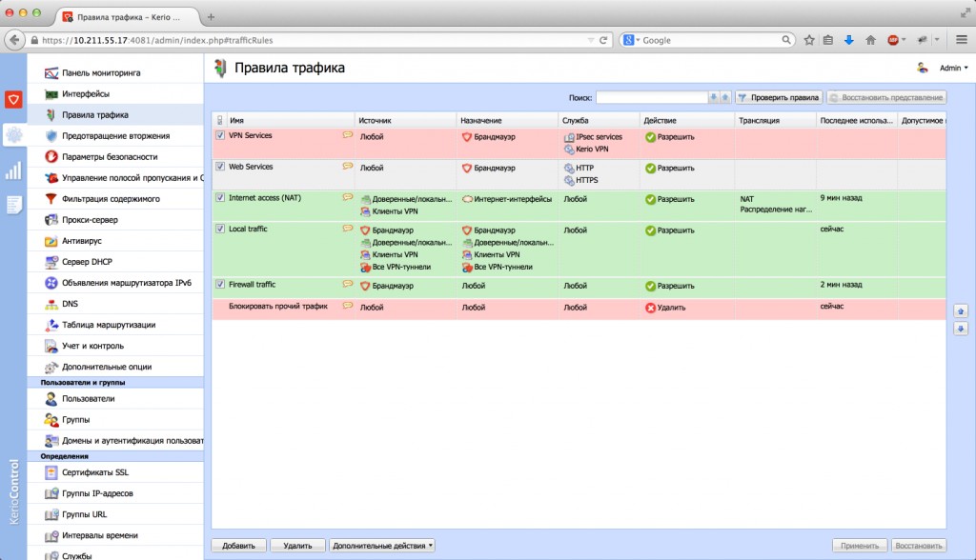Open Панель мониторинга in sidebar
976x560 pixels.
click(115, 72)
